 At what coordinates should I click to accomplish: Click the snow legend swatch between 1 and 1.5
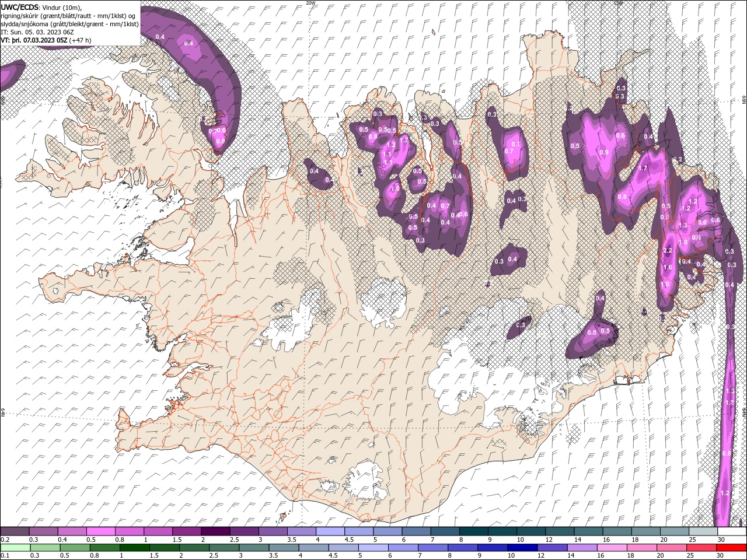pyautogui.click(x=158, y=531)
